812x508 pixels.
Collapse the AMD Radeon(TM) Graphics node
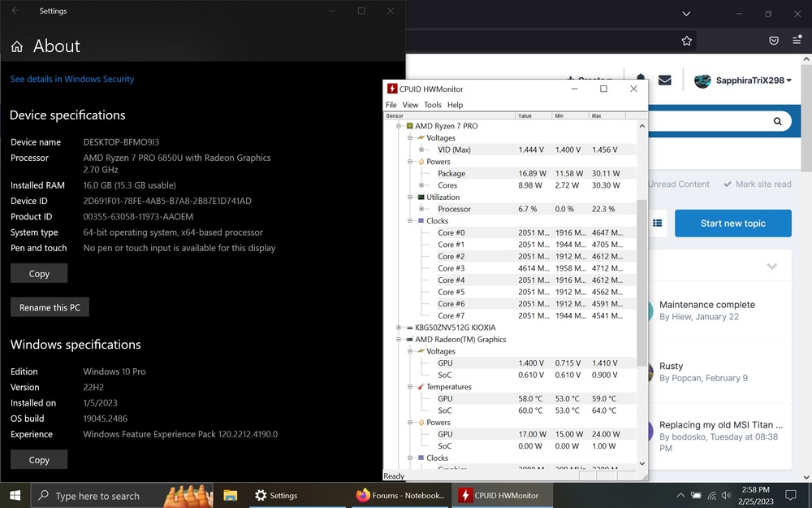tap(398, 340)
